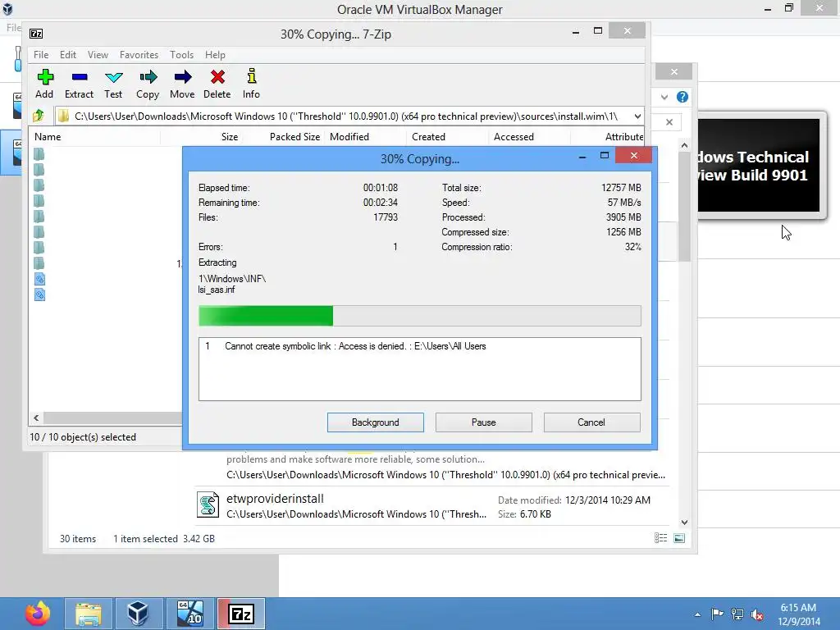This screenshot has height=630, width=840.
Task: Click the up-one-level folder icon
Action: point(39,116)
